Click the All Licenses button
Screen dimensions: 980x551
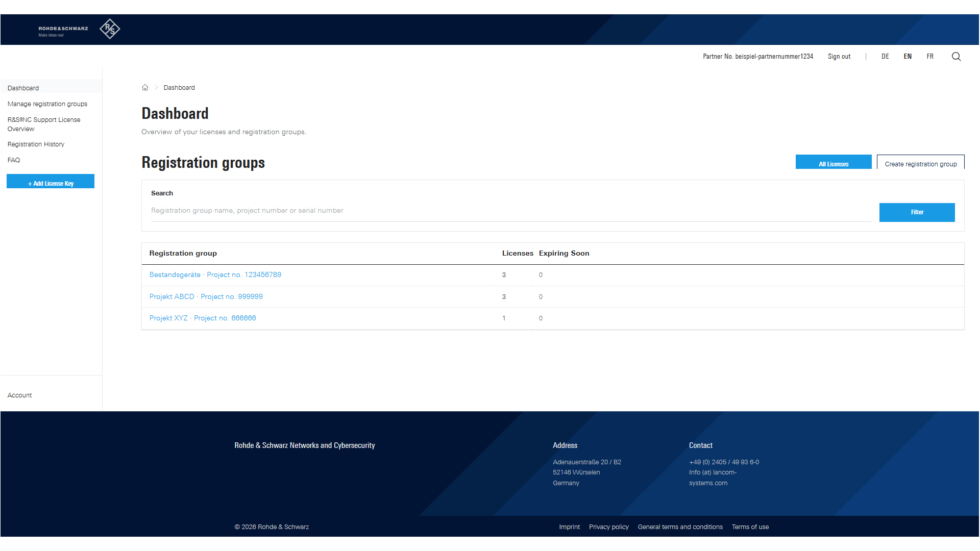[x=834, y=162]
